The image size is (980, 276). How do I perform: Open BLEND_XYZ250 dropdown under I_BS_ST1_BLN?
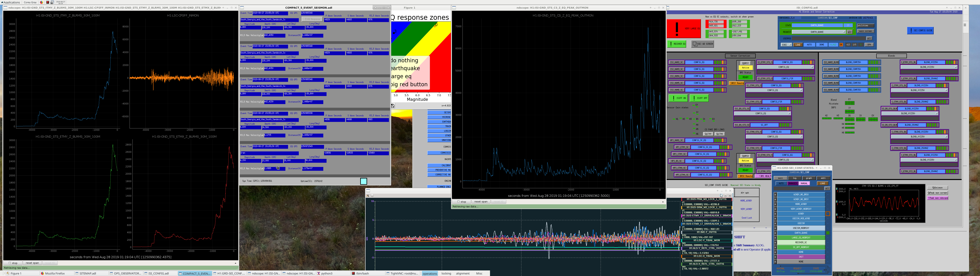coord(910,114)
